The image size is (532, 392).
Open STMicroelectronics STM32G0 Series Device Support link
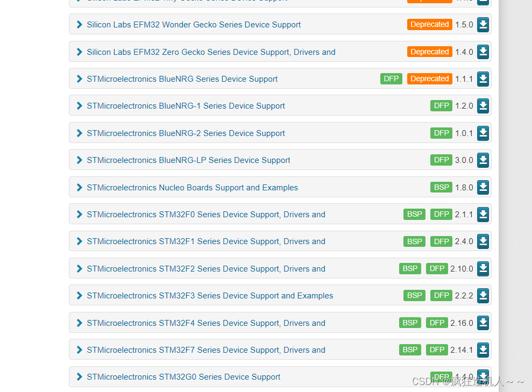click(183, 377)
